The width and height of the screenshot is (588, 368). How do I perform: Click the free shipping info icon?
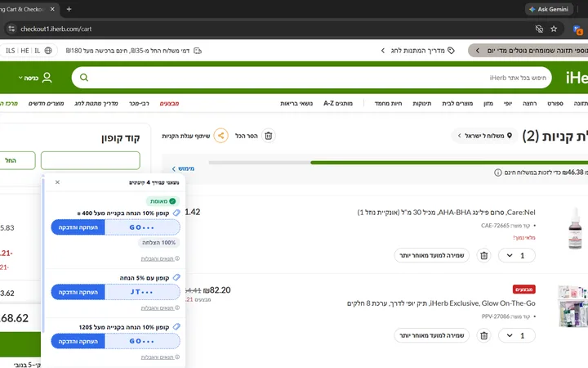[497, 173]
